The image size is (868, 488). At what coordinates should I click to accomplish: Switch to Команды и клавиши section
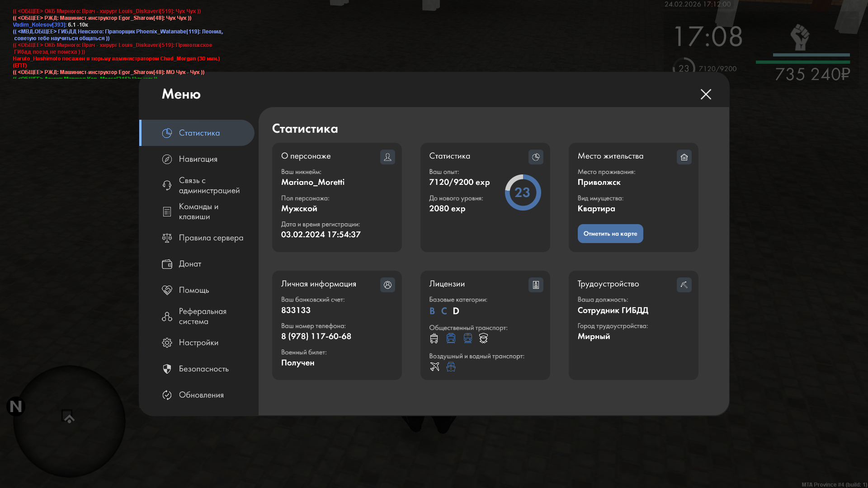(x=198, y=211)
